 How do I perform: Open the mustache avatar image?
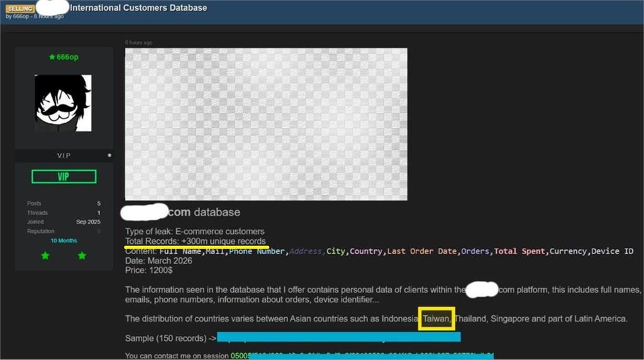pyautogui.click(x=64, y=103)
